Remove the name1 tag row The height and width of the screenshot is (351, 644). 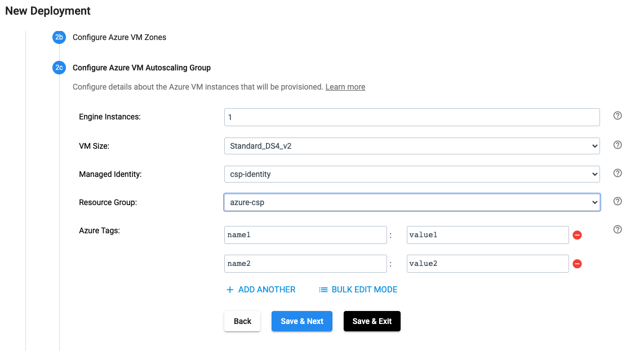[x=577, y=236]
